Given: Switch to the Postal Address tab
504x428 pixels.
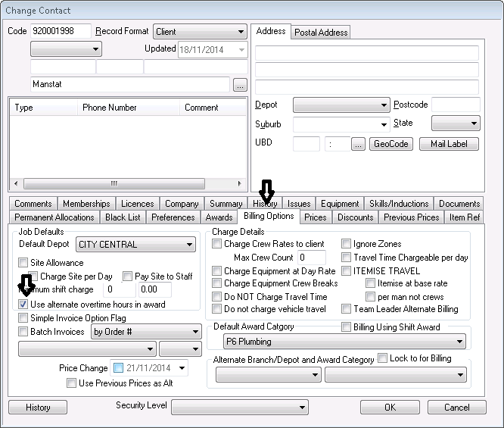Looking at the screenshot, I should coord(321,32).
